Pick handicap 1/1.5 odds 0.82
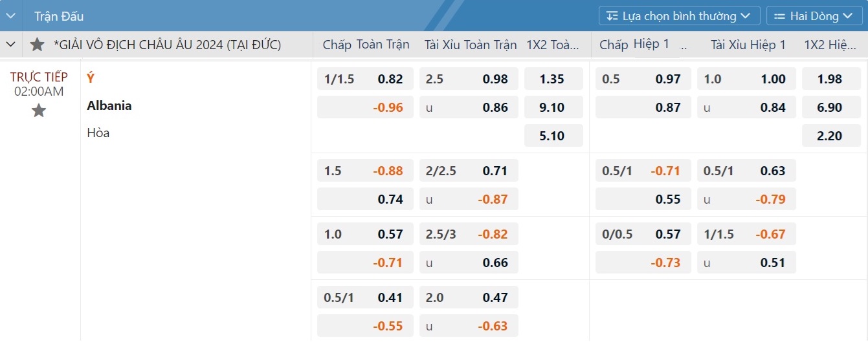This screenshot has width=868, height=344. point(365,80)
